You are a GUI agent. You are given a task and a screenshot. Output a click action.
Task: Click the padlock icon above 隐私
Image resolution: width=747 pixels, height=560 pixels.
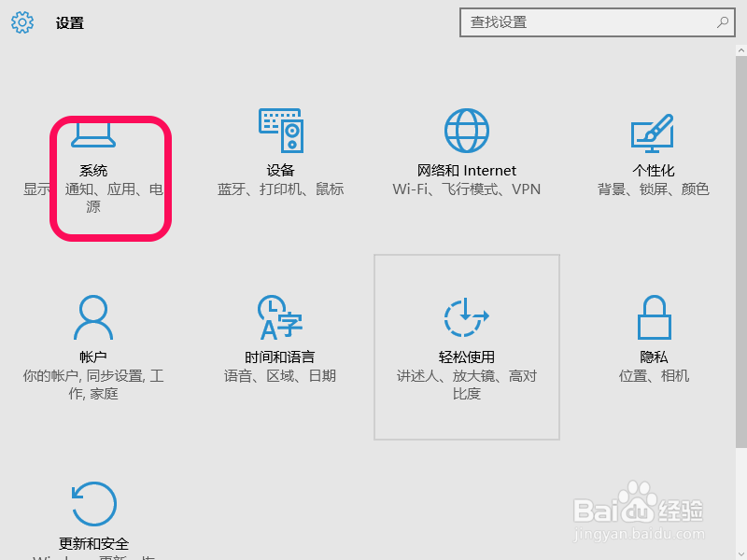(654, 317)
